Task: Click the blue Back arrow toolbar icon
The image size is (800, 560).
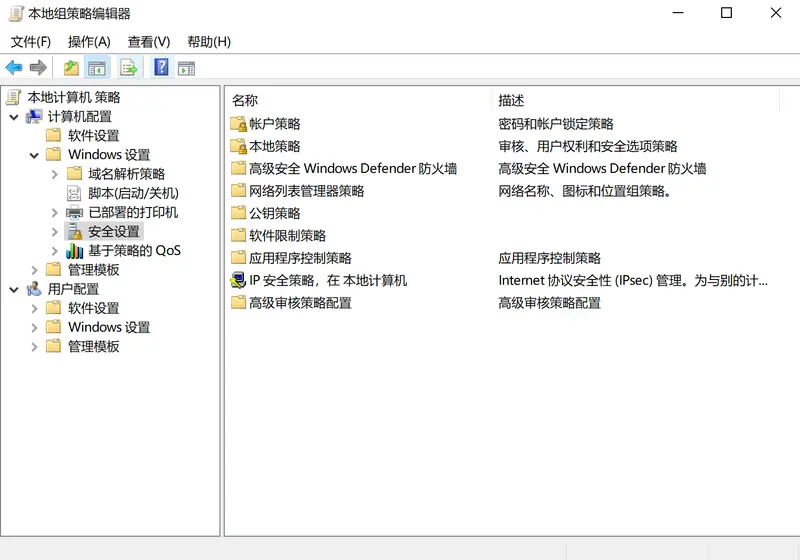Action: [14, 67]
